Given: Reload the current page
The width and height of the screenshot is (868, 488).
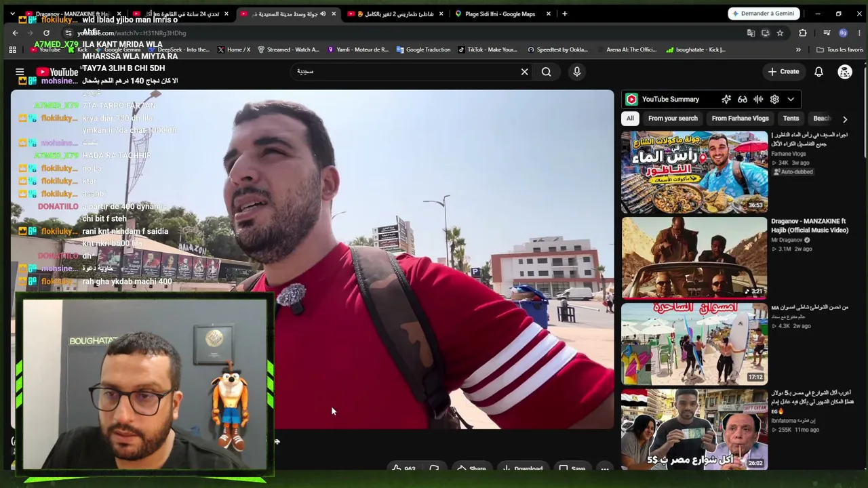Looking at the screenshot, I should pos(46,33).
